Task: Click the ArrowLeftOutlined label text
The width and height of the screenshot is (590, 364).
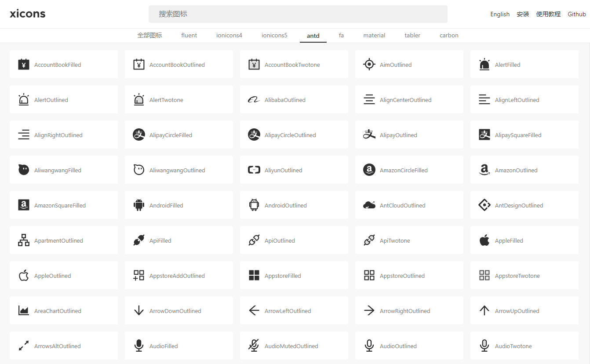Action: pos(288,311)
